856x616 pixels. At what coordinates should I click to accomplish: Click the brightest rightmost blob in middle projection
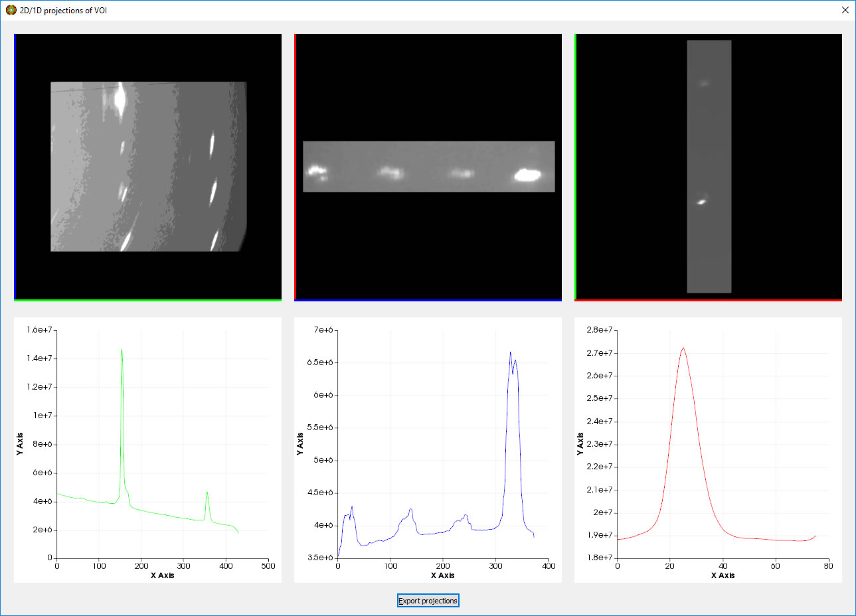click(527, 175)
